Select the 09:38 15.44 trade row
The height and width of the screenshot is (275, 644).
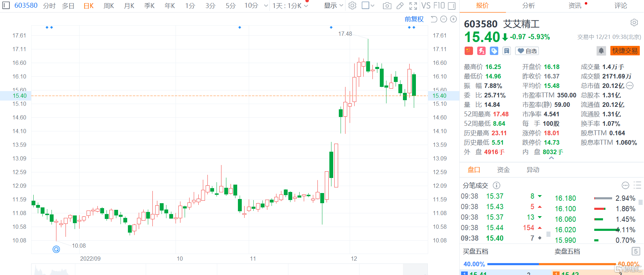502,228
